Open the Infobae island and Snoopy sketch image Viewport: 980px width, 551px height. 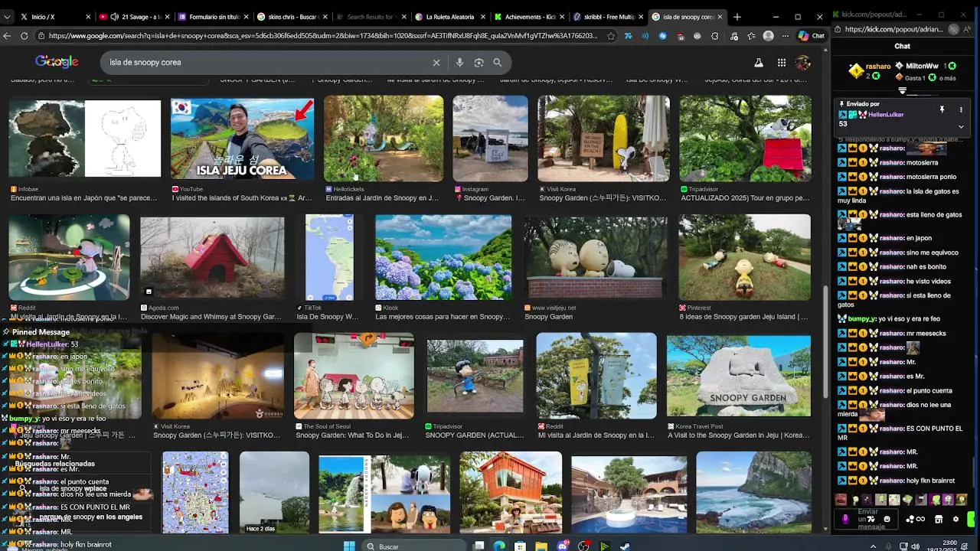click(85, 139)
